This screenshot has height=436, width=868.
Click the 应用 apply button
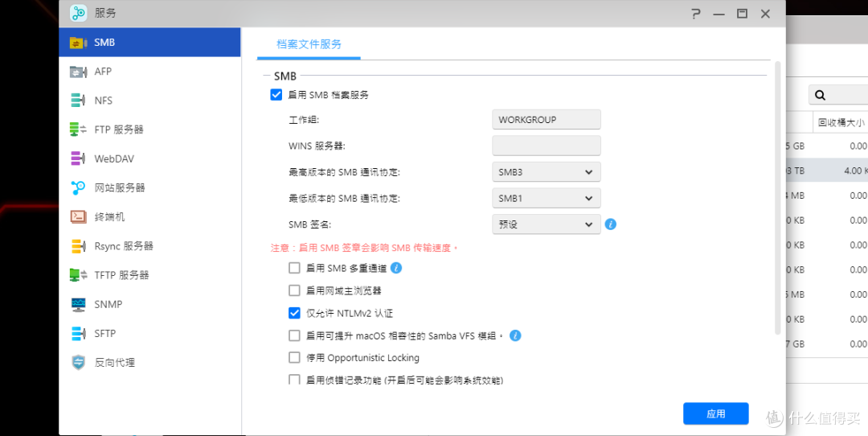[x=716, y=413]
